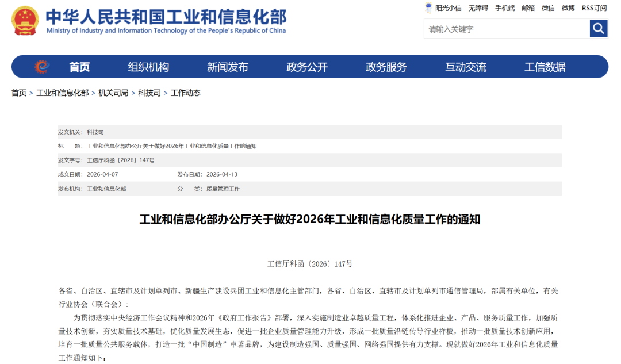Image resolution: width=621 pixels, height=364 pixels.
Task: Open the 互动交流 navigation menu
Action: tap(465, 67)
